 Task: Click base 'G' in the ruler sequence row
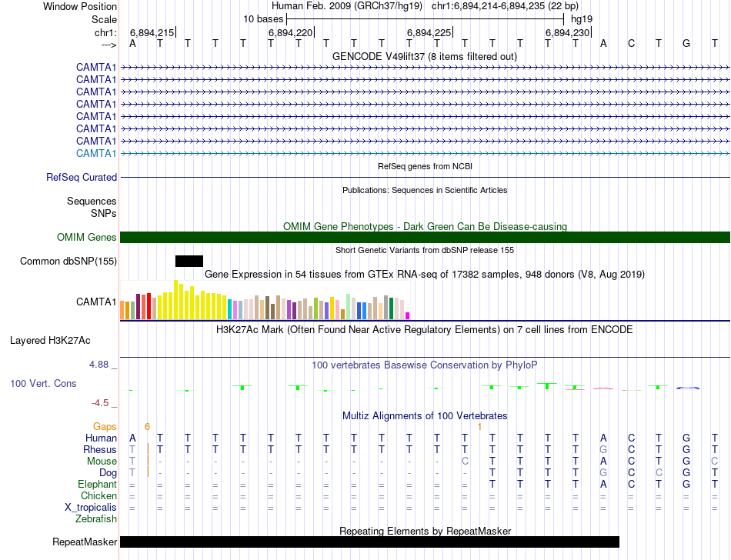pos(686,44)
